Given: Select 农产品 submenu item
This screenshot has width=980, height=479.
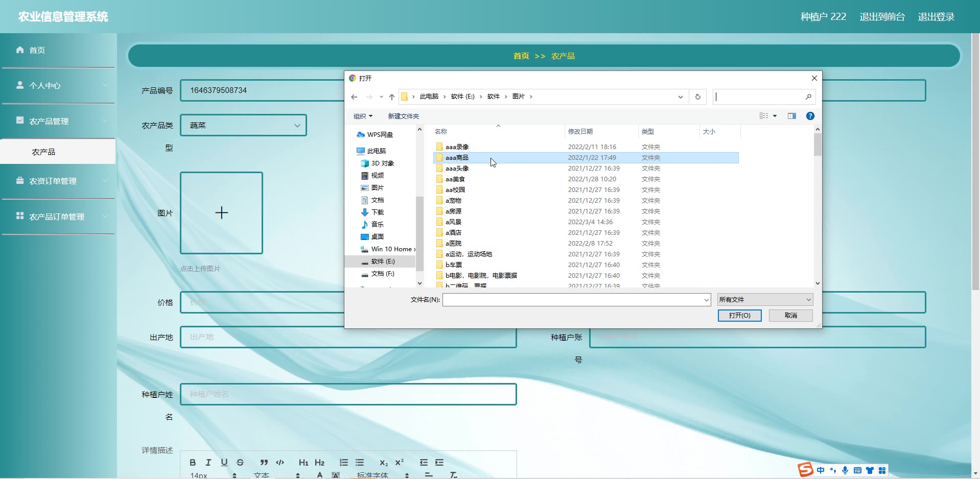Looking at the screenshot, I should [x=58, y=152].
